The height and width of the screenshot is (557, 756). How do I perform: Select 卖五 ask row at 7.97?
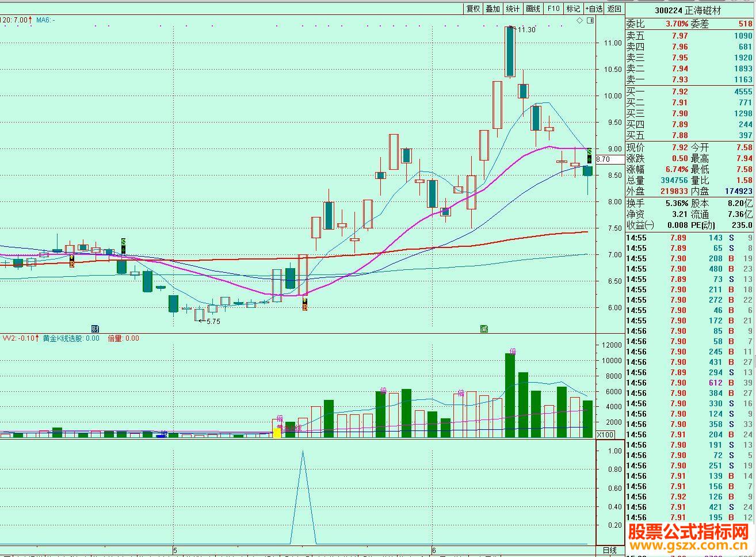tap(690, 36)
